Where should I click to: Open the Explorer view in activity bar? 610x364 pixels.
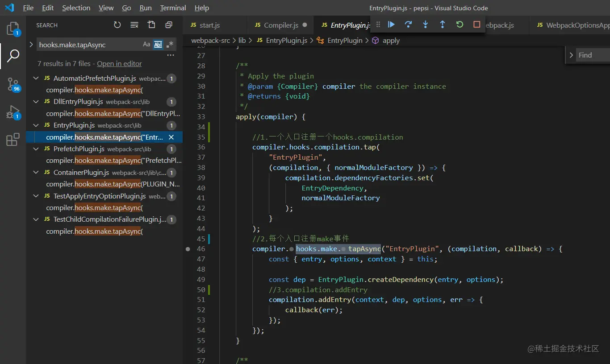point(13,29)
